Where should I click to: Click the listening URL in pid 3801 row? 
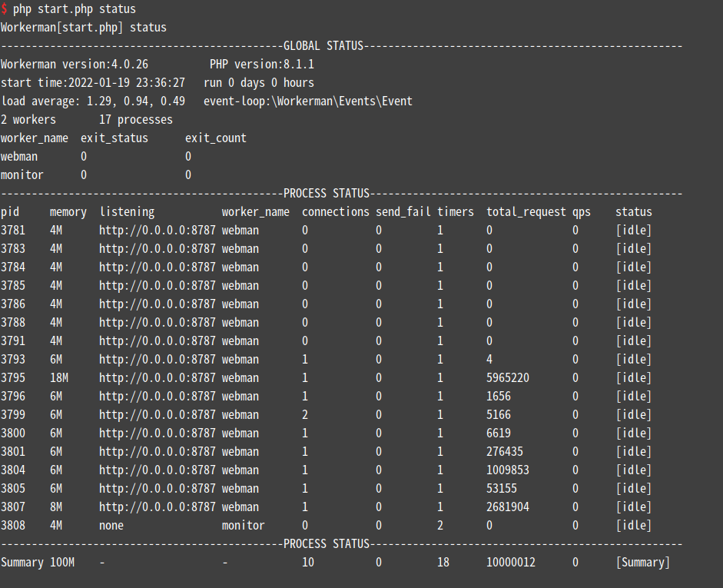click(x=158, y=452)
